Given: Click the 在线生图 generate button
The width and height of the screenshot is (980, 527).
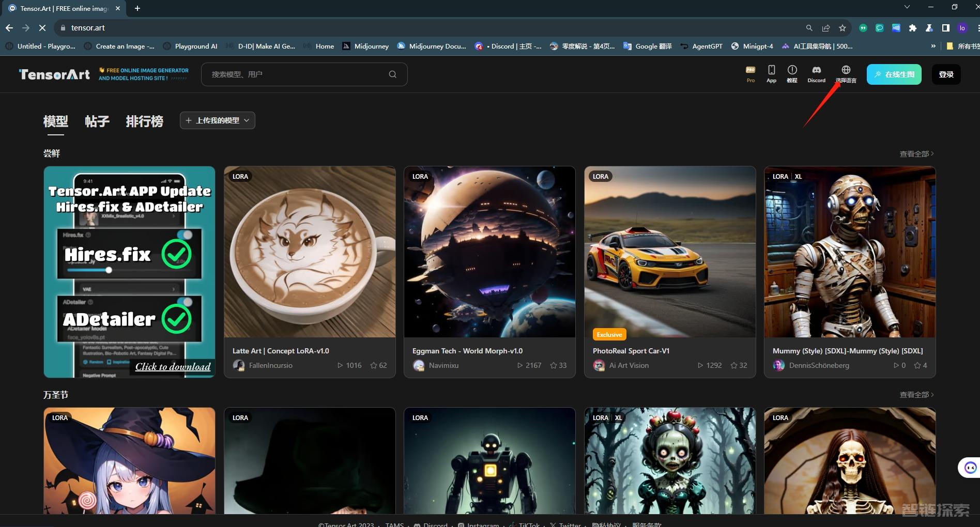Looking at the screenshot, I should (x=894, y=74).
